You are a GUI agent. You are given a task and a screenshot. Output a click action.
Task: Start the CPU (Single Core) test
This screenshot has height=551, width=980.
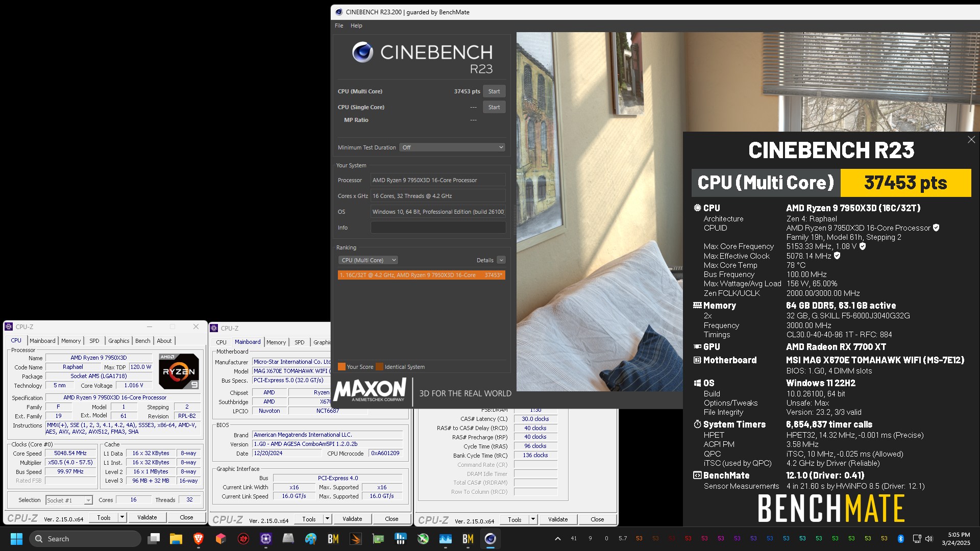tap(494, 107)
